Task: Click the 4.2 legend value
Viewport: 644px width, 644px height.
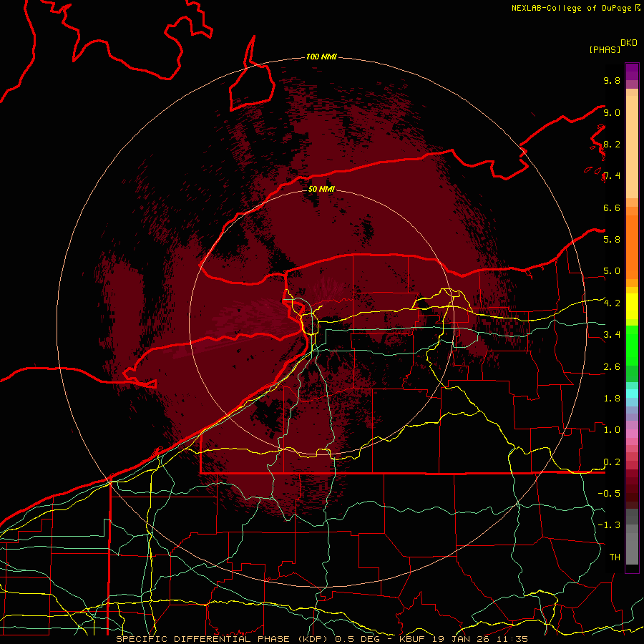Action: pyautogui.click(x=612, y=303)
